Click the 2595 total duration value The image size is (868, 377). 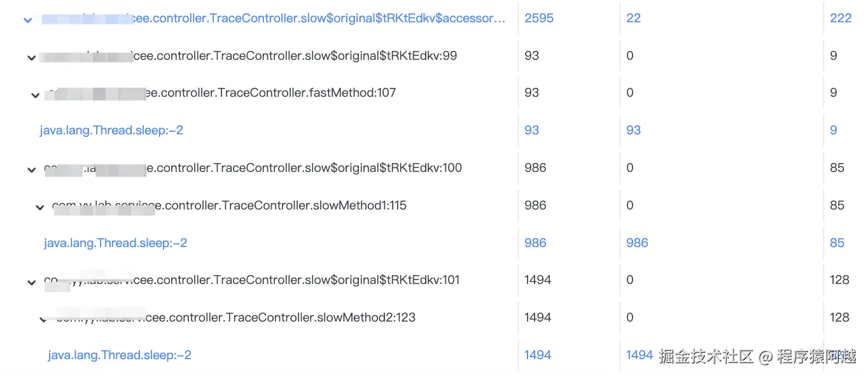click(x=539, y=18)
